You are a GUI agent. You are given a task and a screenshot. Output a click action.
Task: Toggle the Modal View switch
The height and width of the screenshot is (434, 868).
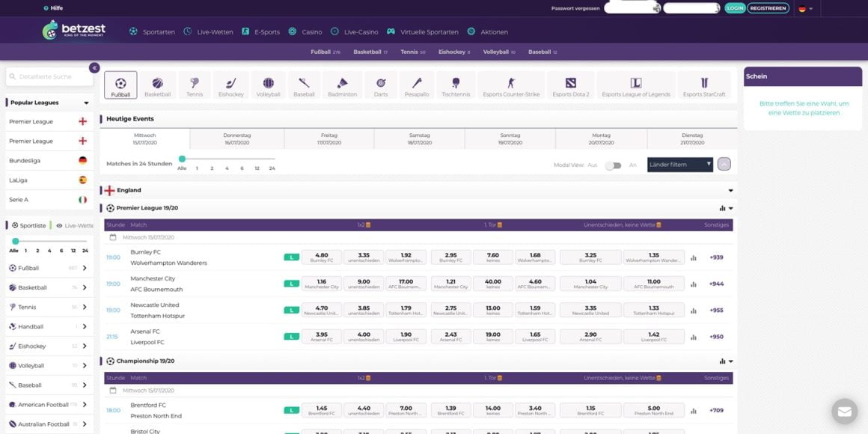click(x=613, y=165)
